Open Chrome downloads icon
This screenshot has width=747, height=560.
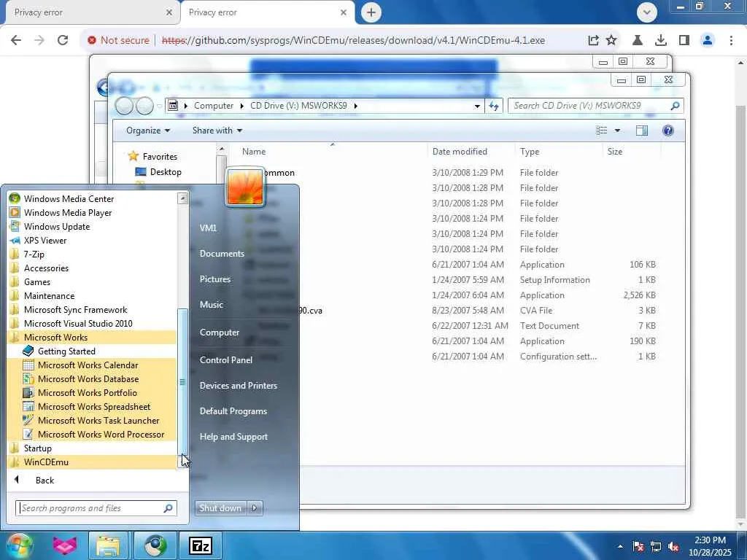(660, 40)
